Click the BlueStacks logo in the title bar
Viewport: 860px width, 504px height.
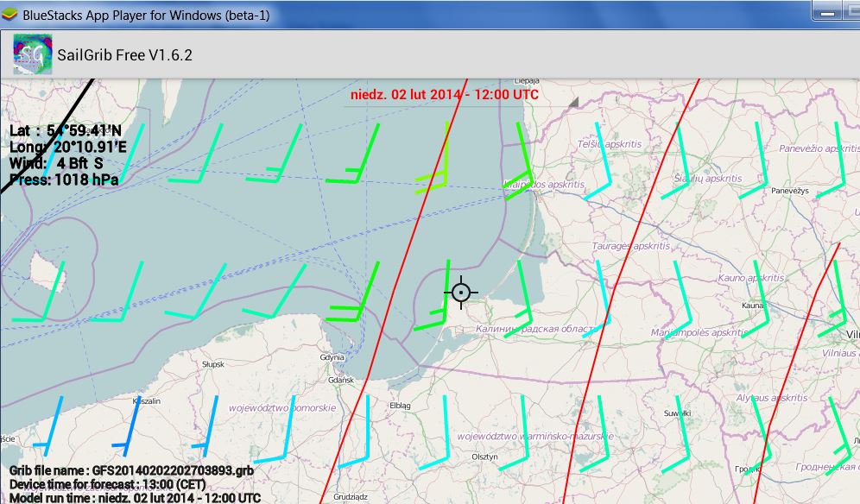coord(9,15)
